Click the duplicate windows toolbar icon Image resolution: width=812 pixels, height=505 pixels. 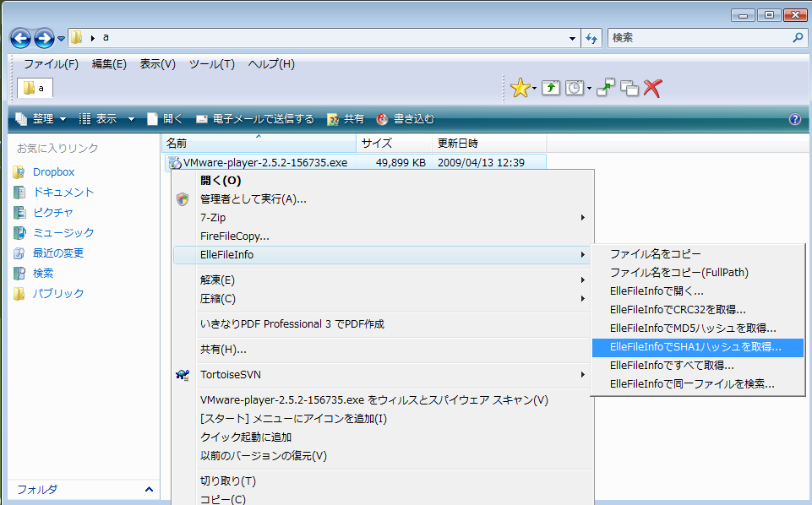tap(629, 88)
